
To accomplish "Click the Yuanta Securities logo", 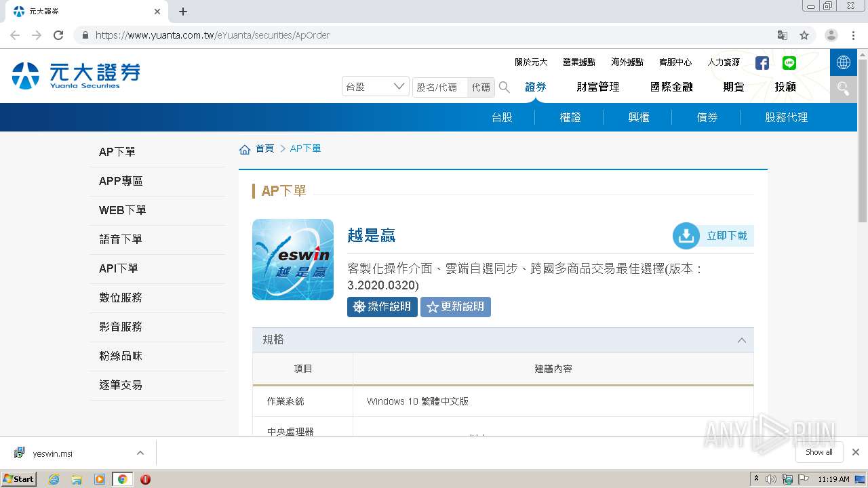I will pyautogui.click(x=76, y=76).
